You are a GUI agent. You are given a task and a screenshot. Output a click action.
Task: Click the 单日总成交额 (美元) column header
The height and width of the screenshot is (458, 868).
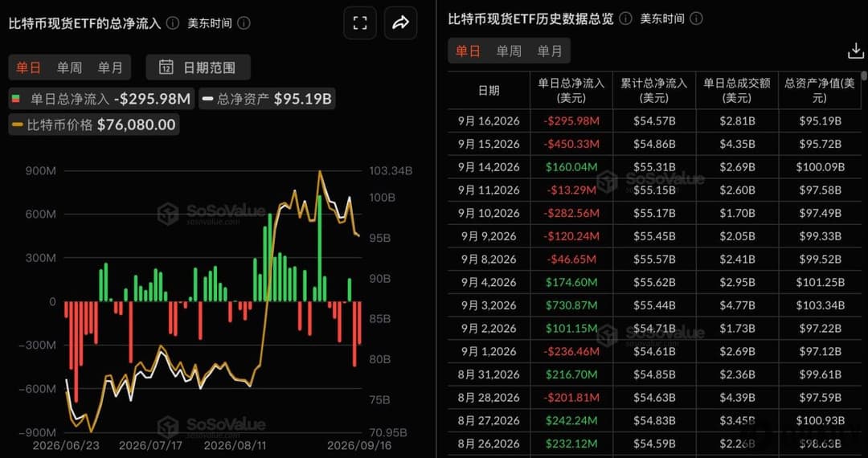pyautogui.click(x=737, y=90)
